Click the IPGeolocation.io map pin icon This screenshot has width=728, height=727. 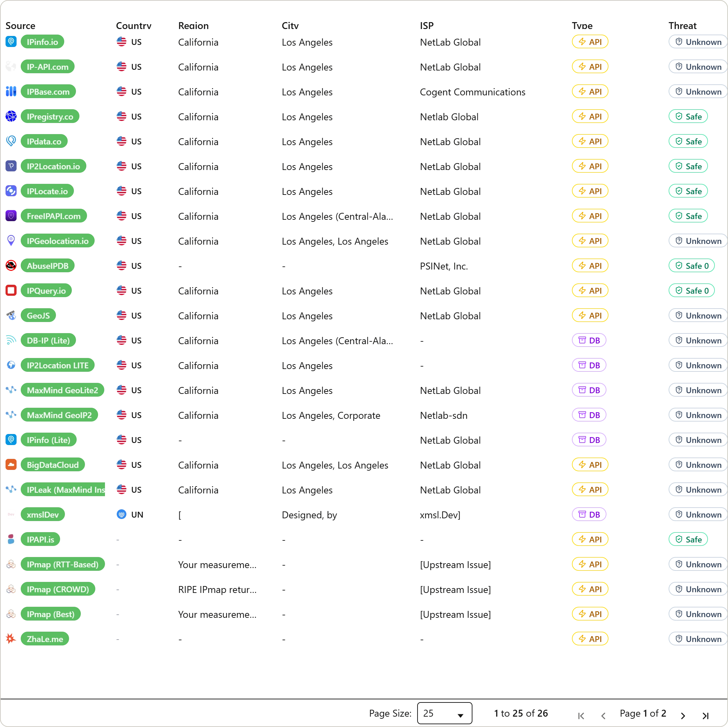click(x=11, y=240)
